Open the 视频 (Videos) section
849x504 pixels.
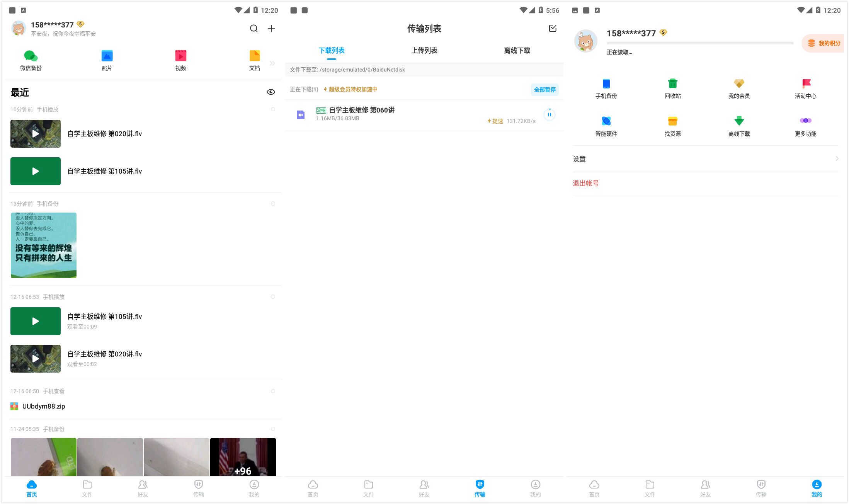[180, 60]
